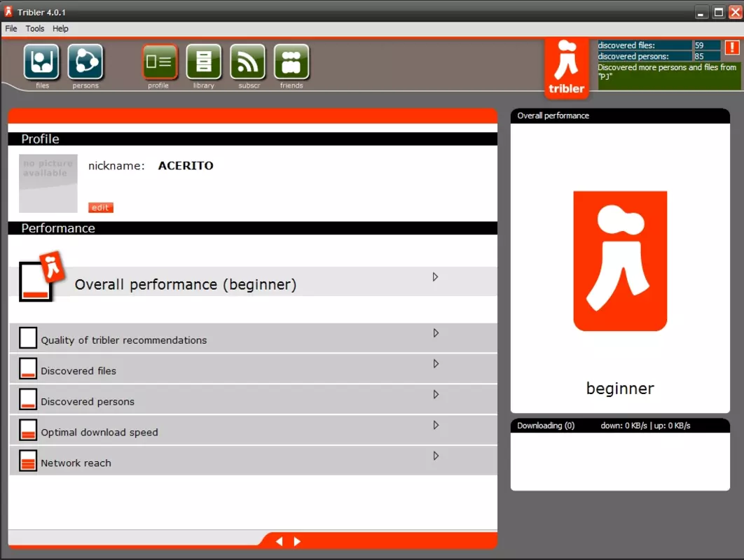Expand the Discovered files arrow
The image size is (744, 560).
pos(436,364)
